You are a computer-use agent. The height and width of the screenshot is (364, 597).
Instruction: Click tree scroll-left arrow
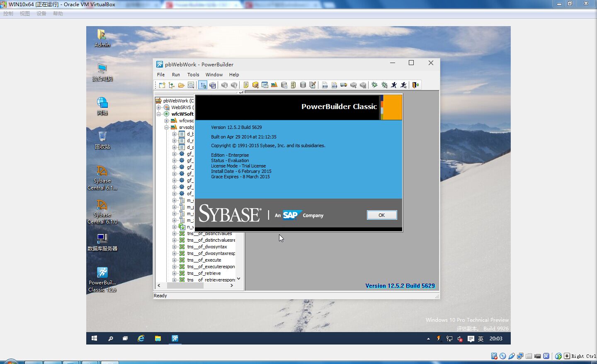(159, 286)
